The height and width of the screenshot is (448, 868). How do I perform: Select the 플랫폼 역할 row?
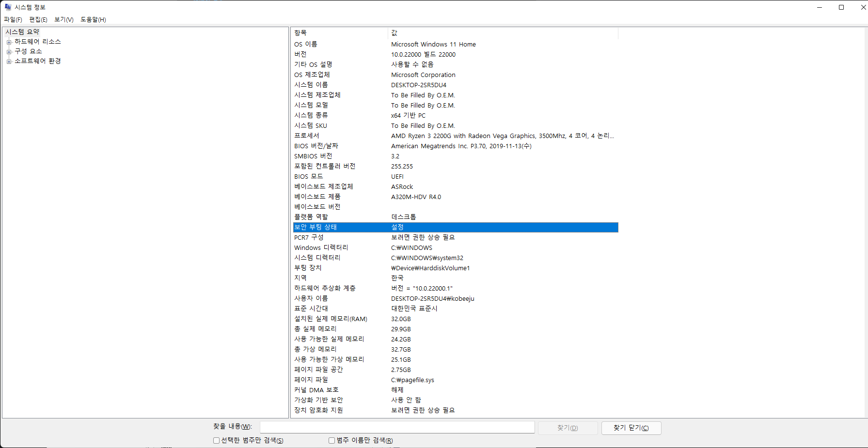(456, 217)
